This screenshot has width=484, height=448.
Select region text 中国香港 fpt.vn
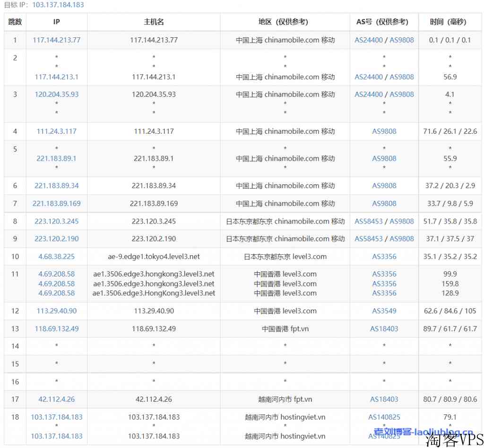(x=285, y=328)
